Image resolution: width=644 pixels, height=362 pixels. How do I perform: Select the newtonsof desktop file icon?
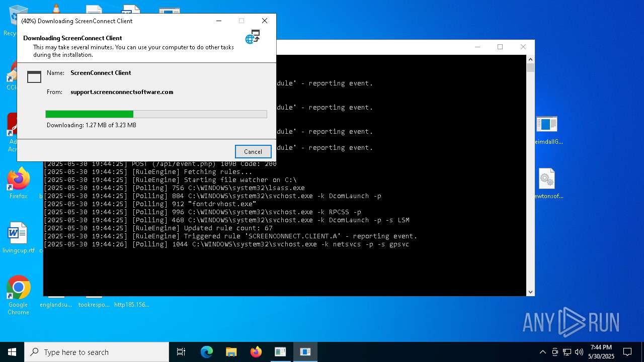point(547,184)
